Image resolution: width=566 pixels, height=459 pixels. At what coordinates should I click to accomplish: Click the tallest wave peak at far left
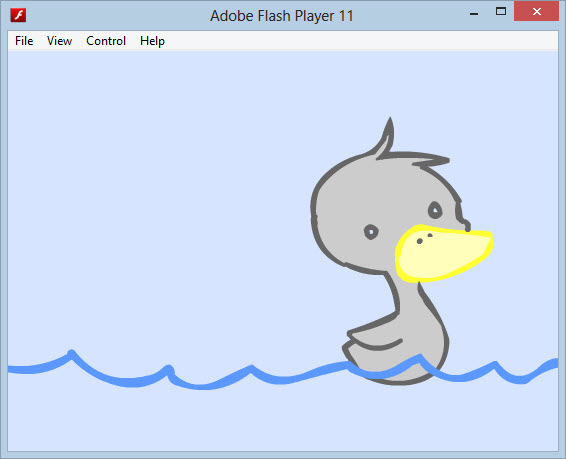pos(71,354)
